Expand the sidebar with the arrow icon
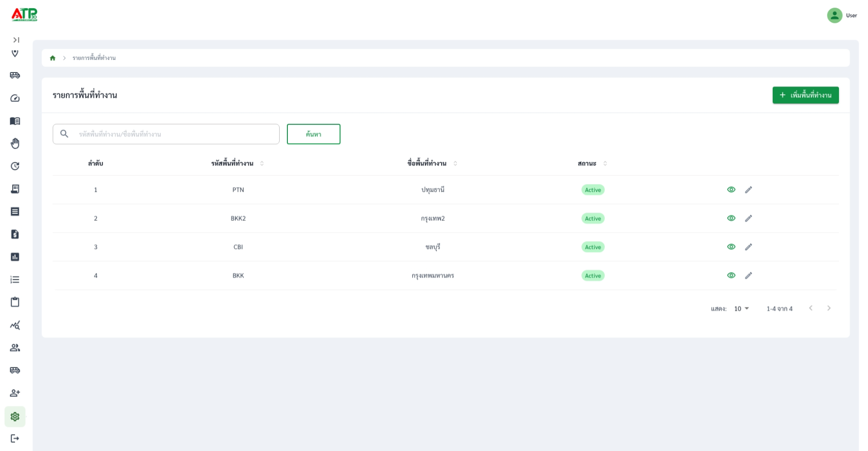The width and height of the screenshot is (868, 451). [x=16, y=40]
